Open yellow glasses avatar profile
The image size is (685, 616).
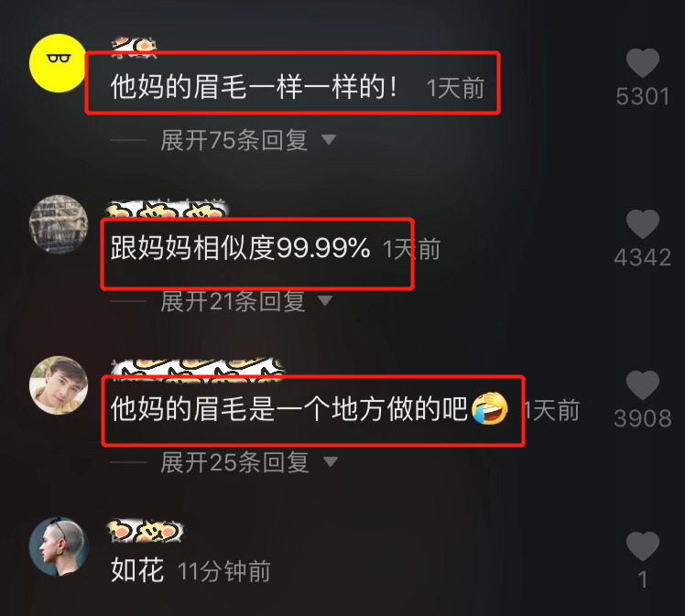point(58,63)
